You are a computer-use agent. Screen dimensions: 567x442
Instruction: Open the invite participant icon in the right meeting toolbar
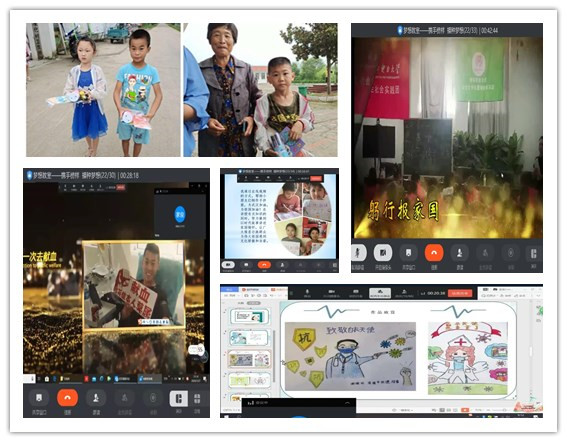pos(460,253)
